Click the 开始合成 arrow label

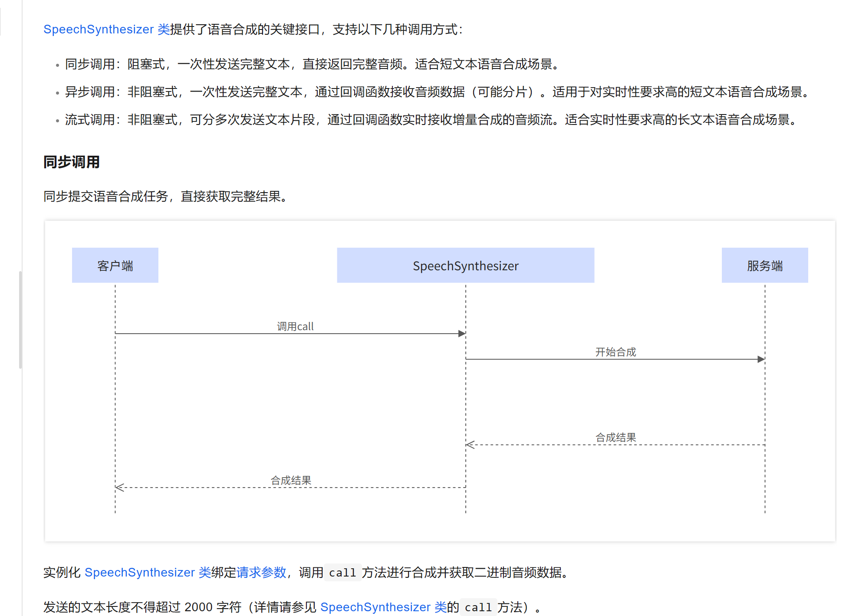click(615, 352)
